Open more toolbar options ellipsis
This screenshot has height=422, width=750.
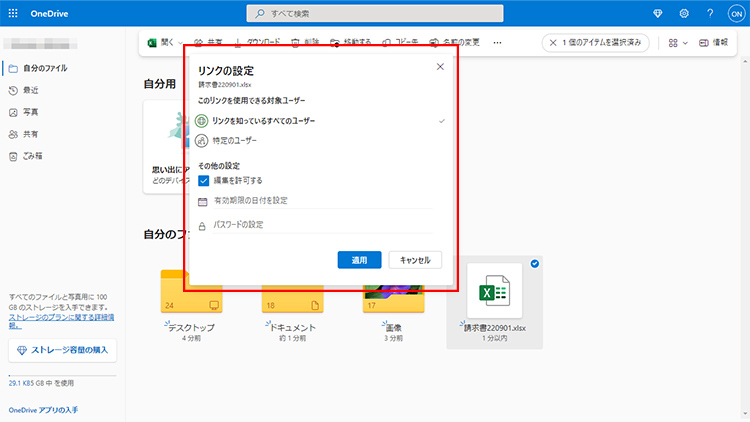point(498,43)
